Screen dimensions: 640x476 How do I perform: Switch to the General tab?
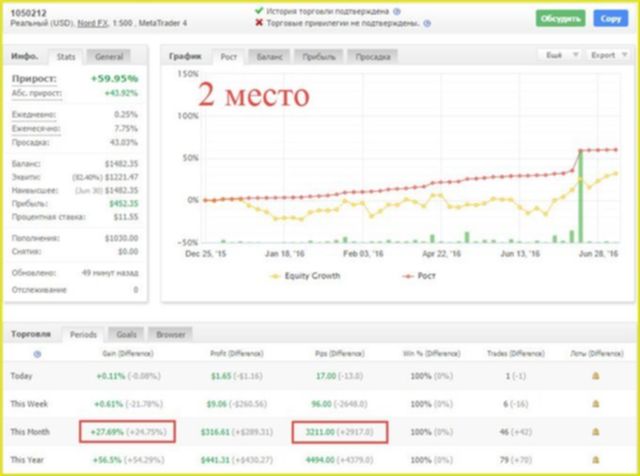pos(109,57)
